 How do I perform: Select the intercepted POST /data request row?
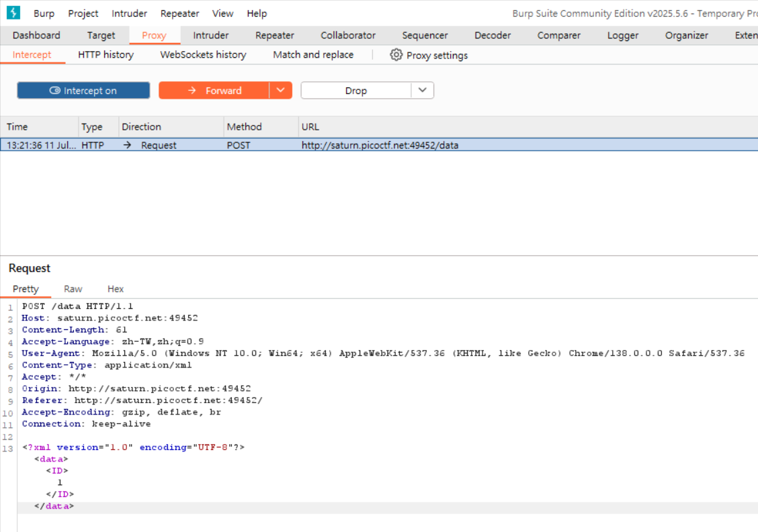[x=379, y=145]
